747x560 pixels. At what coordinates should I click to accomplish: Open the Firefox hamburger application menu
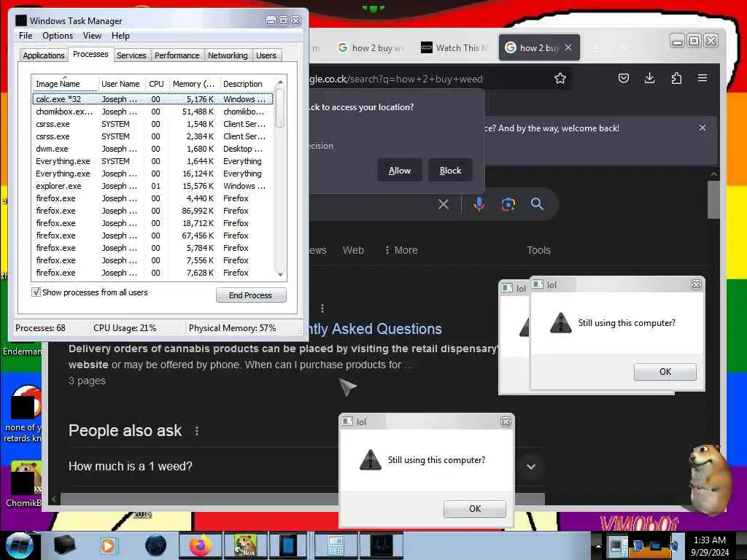click(703, 77)
